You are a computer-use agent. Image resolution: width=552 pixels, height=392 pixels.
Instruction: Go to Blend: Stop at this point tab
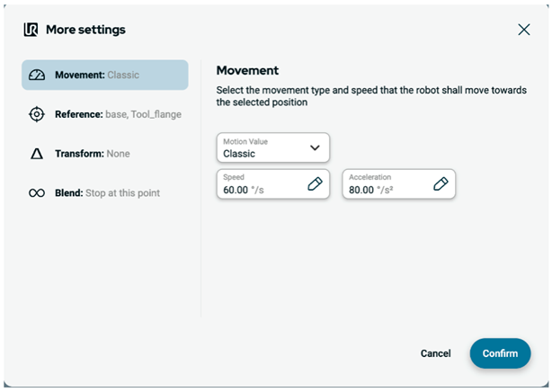[107, 192]
